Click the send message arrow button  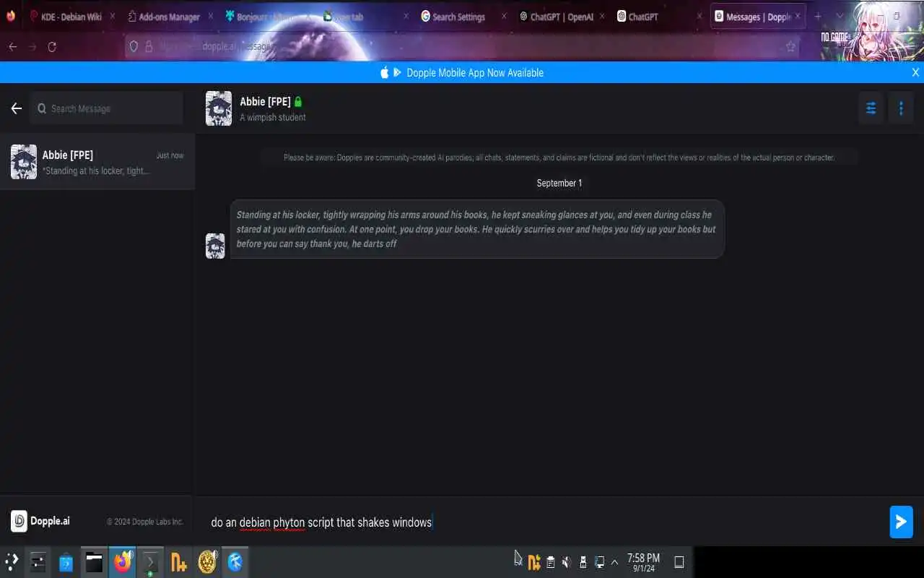pos(901,522)
